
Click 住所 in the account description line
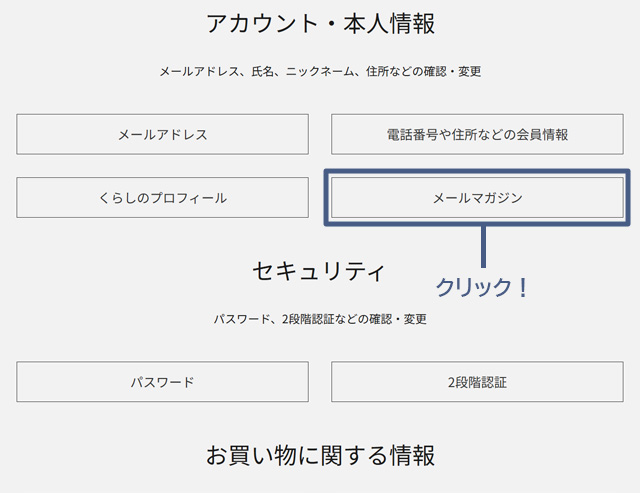pyautogui.click(x=377, y=72)
